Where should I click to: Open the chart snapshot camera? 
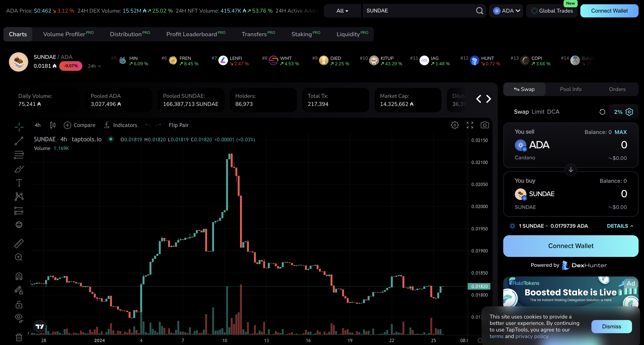click(485, 125)
